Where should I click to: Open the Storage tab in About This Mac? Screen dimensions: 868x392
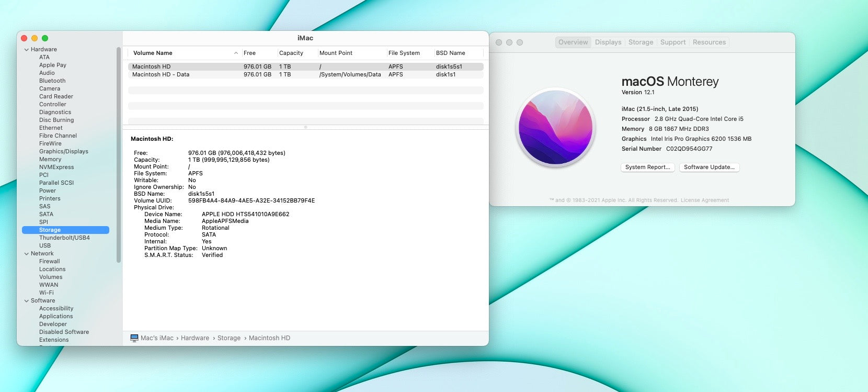[x=641, y=42]
